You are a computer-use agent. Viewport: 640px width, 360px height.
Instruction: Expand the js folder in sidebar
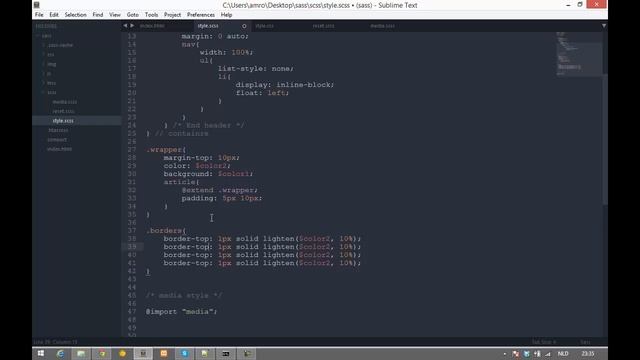49,73
